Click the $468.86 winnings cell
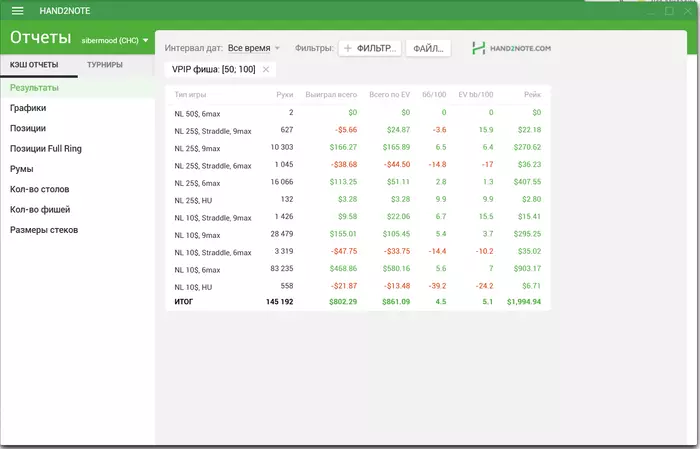Image resolution: width=700 pixels, height=449 pixels. pos(343,269)
